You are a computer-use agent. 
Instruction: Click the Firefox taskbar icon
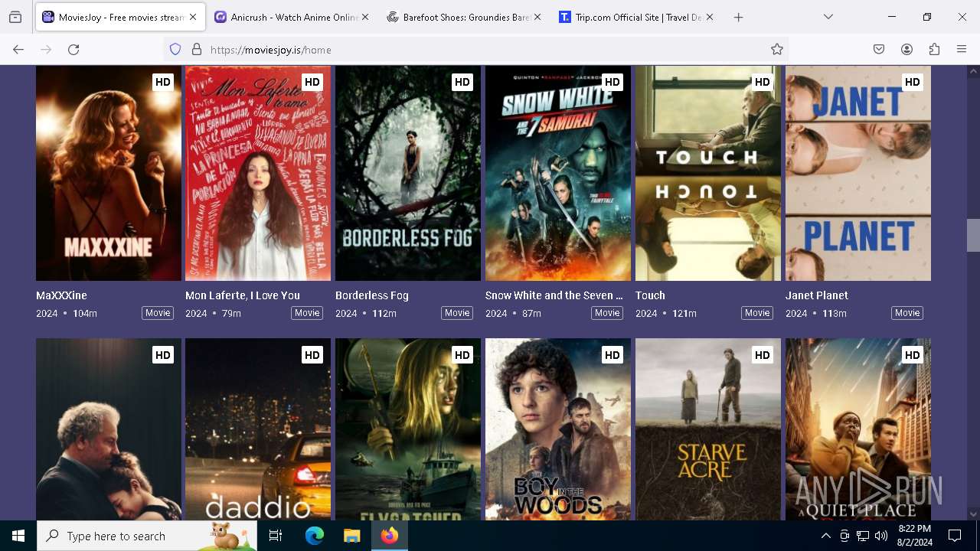pos(390,536)
